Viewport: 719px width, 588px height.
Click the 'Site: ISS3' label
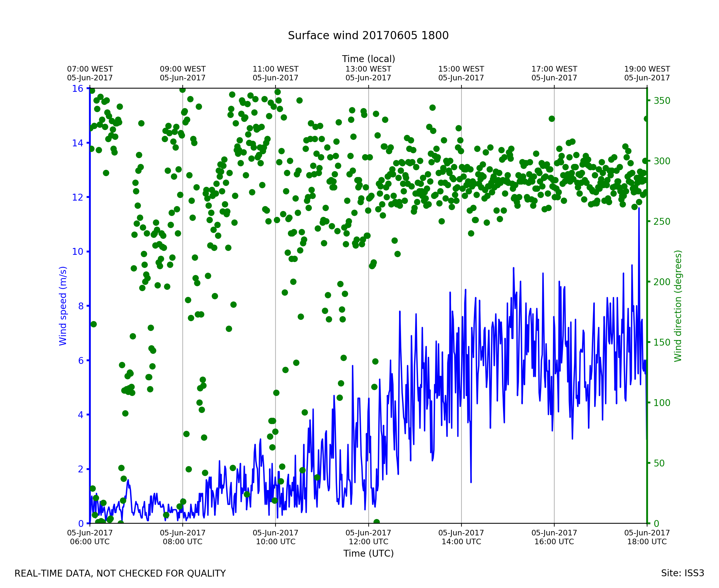pos(682,573)
